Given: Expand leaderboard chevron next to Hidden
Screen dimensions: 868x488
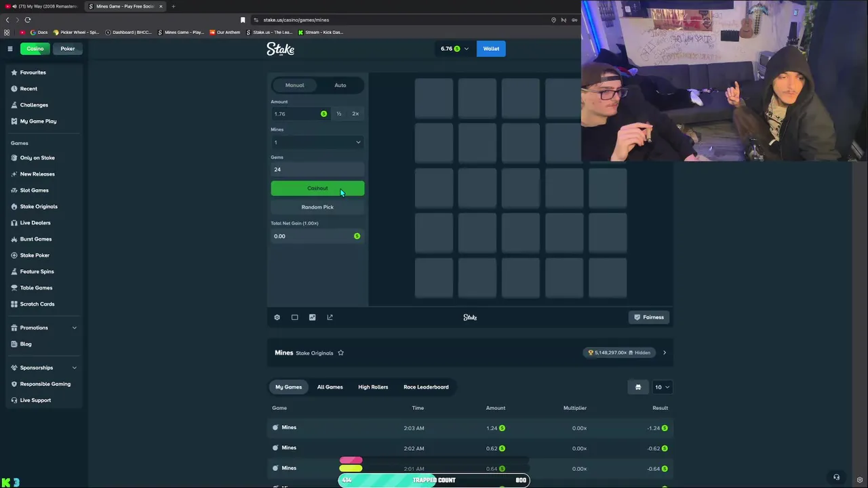Looking at the screenshot, I should (665, 353).
